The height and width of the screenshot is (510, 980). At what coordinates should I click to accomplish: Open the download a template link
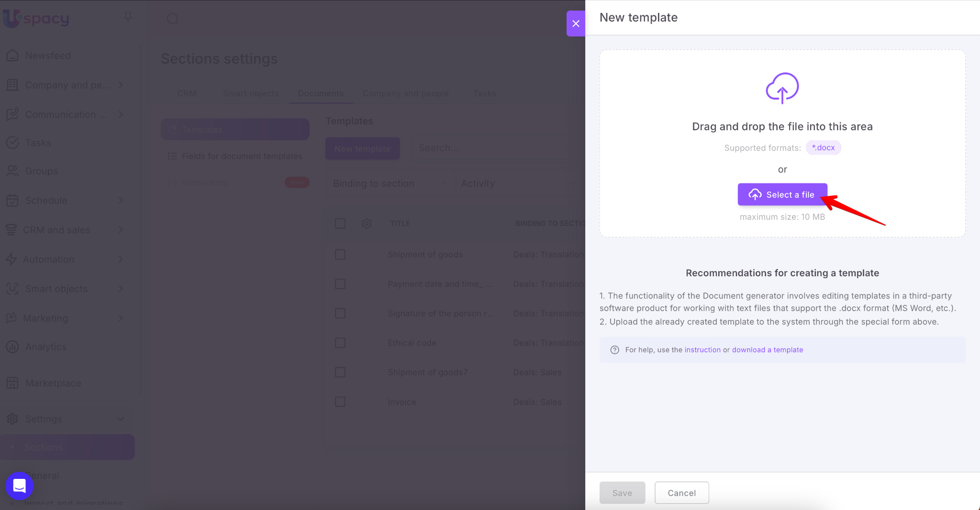point(767,350)
